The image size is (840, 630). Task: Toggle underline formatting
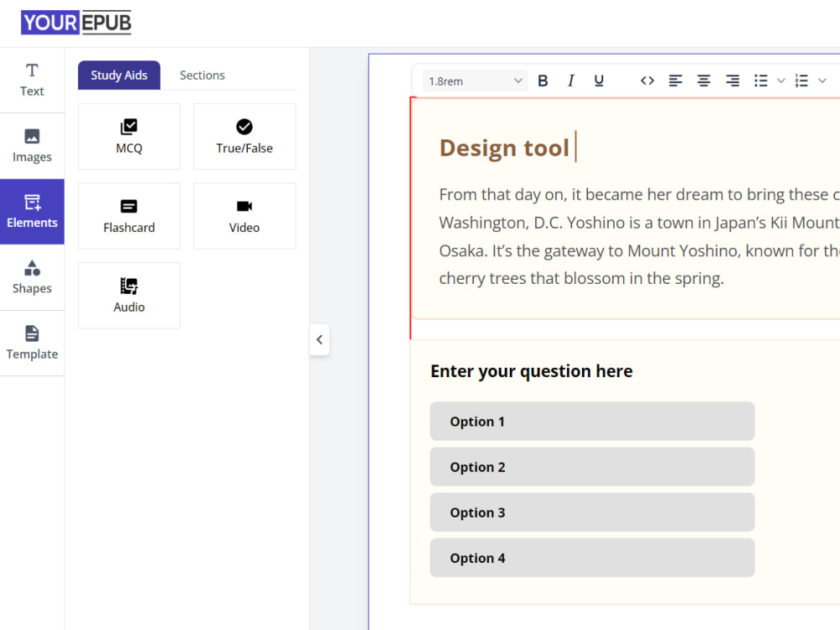point(599,81)
